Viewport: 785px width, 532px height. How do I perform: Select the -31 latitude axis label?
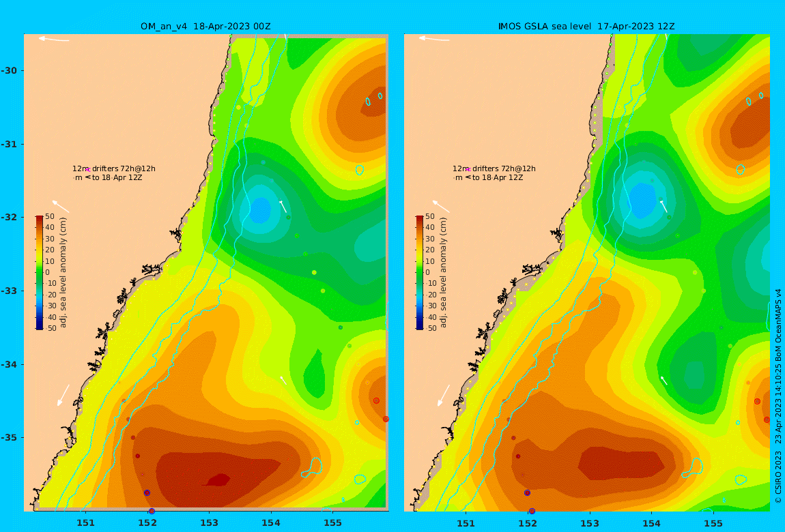[9, 144]
